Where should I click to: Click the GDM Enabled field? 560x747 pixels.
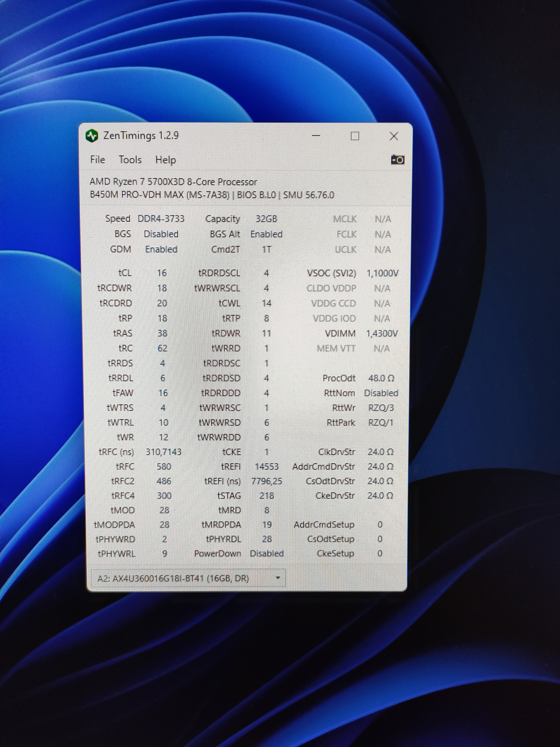[161, 249]
